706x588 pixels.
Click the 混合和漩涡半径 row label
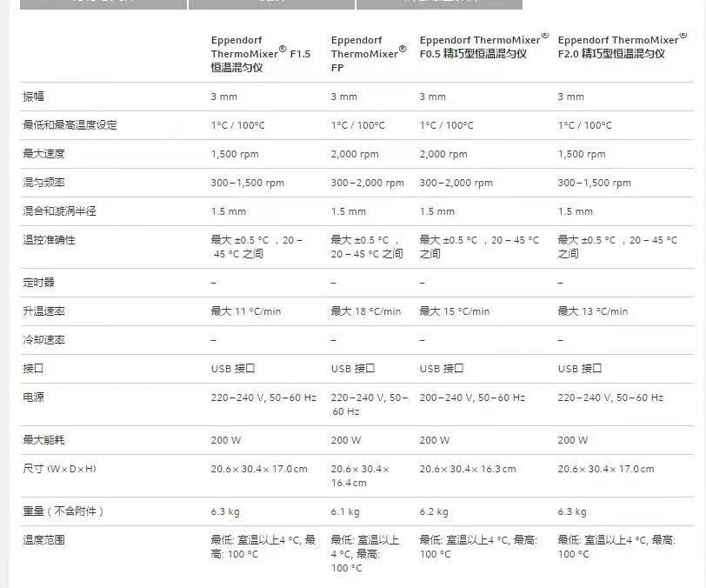59,211
